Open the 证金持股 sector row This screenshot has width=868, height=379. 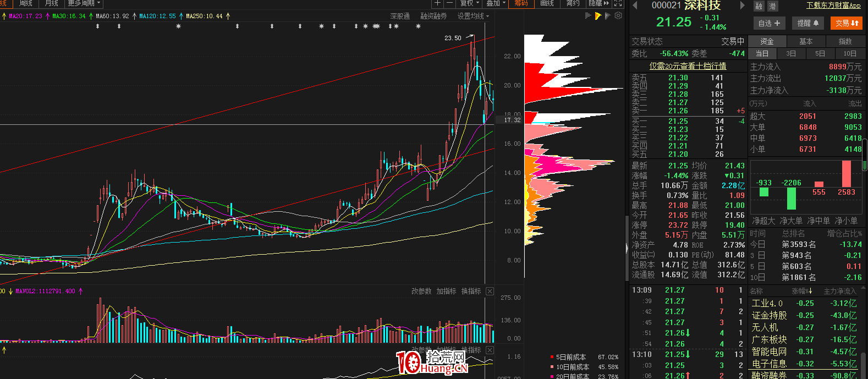(x=804, y=315)
